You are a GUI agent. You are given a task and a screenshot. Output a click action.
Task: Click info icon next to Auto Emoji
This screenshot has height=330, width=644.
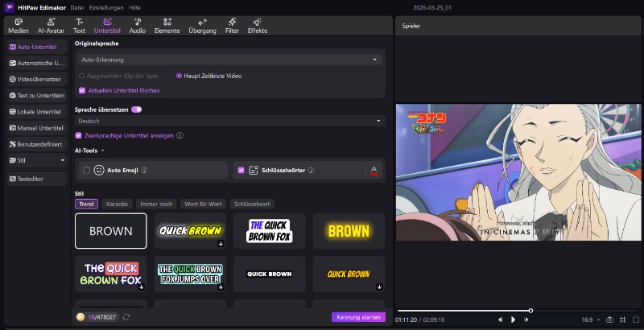(x=144, y=170)
